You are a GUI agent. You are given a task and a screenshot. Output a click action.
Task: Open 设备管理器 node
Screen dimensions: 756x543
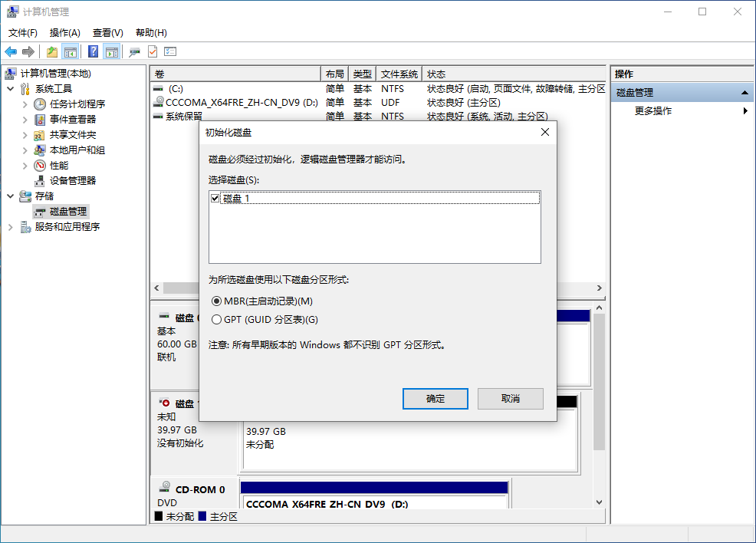(x=72, y=181)
